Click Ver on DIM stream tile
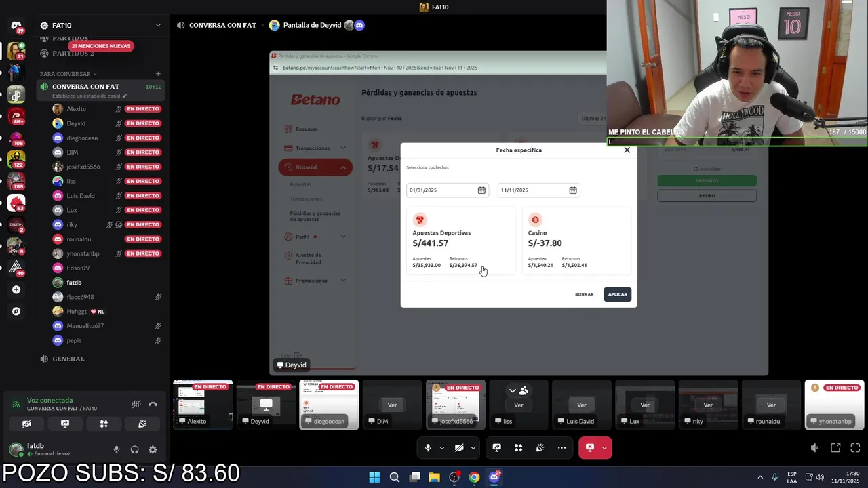The image size is (868, 488). 392,405
